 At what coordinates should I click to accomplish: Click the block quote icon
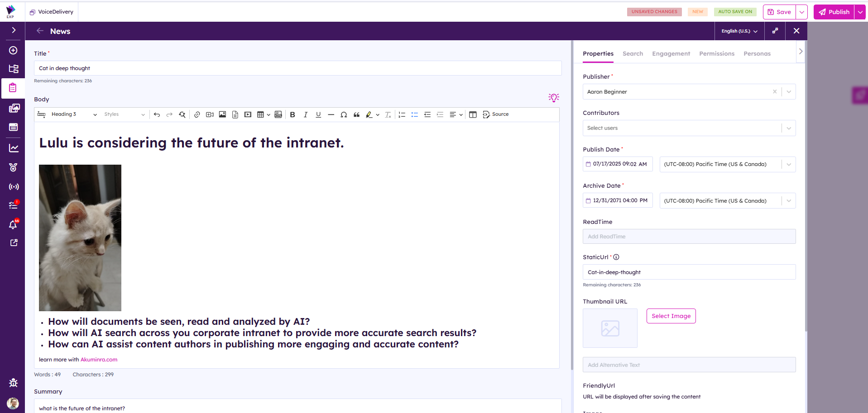(x=356, y=114)
